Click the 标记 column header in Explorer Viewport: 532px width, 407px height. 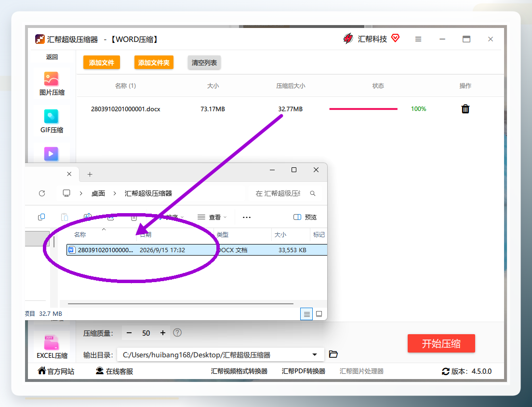click(x=319, y=234)
